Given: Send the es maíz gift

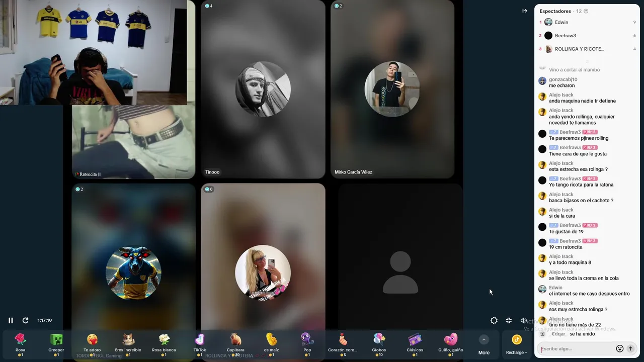Looking at the screenshot, I should click(x=271, y=344).
